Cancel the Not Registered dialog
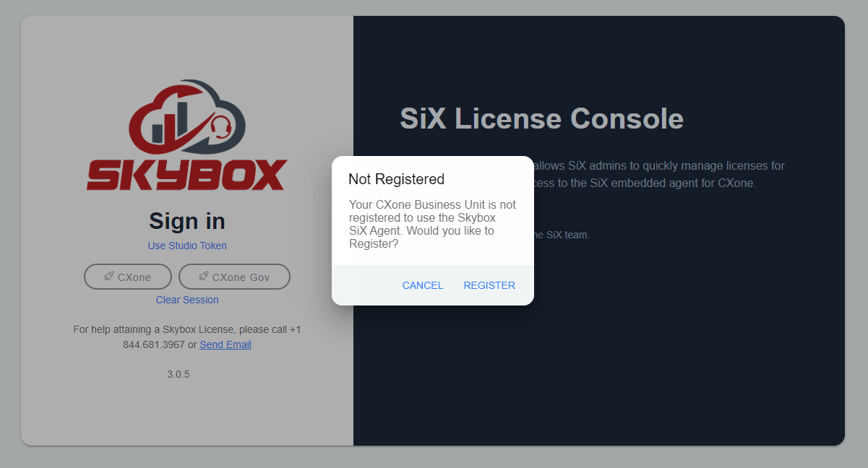This screenshot has height=468, width=868. tap(423, 285)
